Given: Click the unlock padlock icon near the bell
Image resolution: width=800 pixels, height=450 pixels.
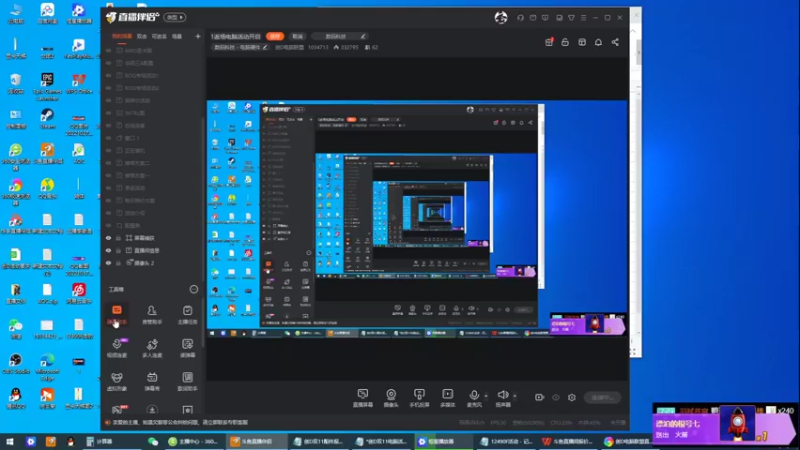Looking at the screenshot, I should click(x=565, y=42).
